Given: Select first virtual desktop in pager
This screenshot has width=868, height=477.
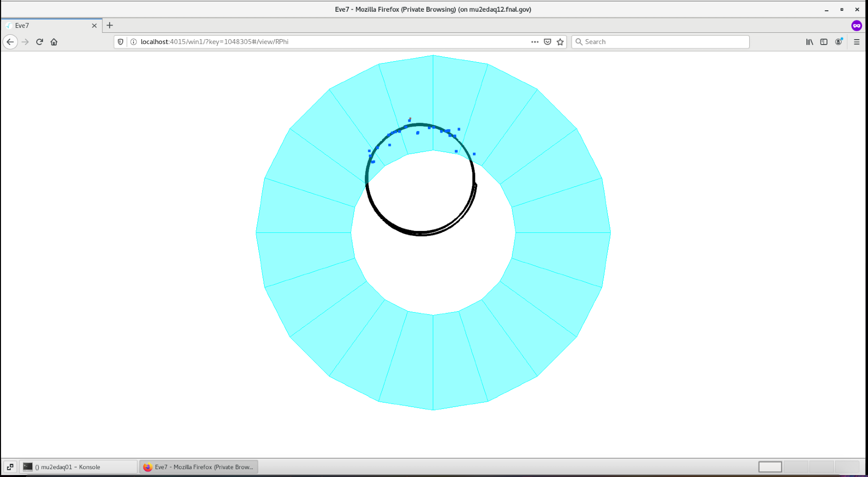Looking at the screenshot, I should [x=770, y=467].
